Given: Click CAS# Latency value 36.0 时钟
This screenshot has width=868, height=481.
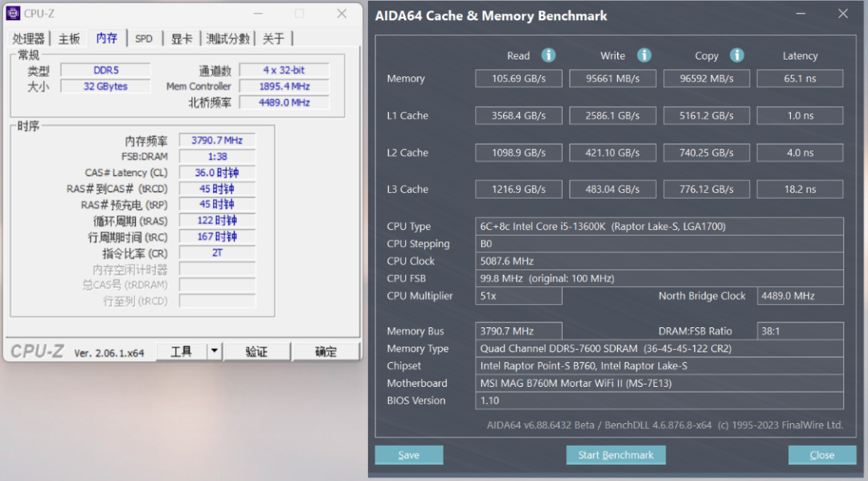Looking at the screenshot, I should (217, 173).
